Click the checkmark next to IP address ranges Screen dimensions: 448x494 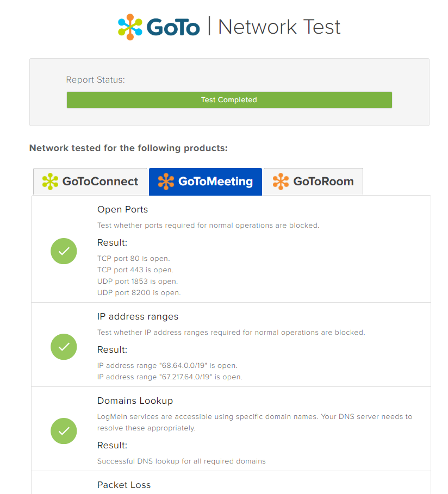click(64, 347)
